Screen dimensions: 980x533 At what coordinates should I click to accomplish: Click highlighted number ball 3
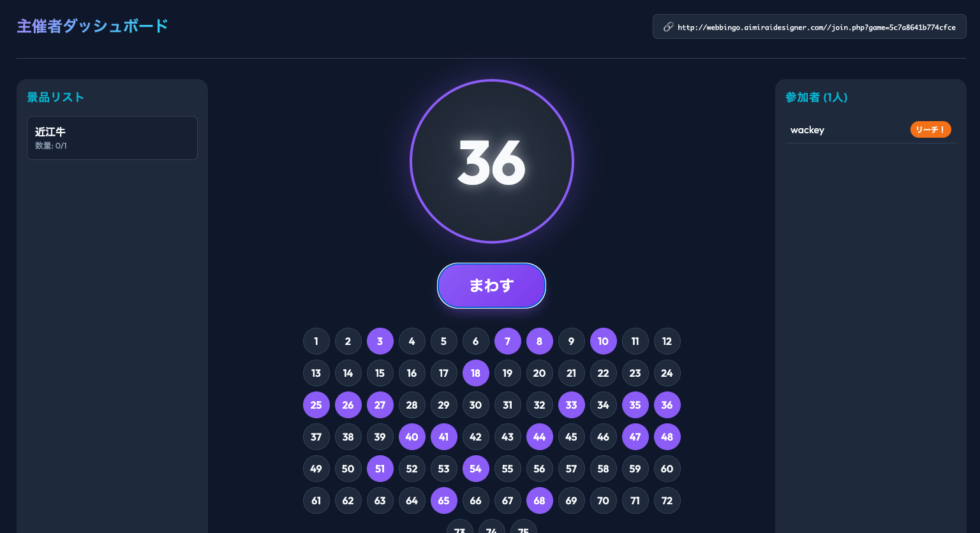[x=380, y=341]
